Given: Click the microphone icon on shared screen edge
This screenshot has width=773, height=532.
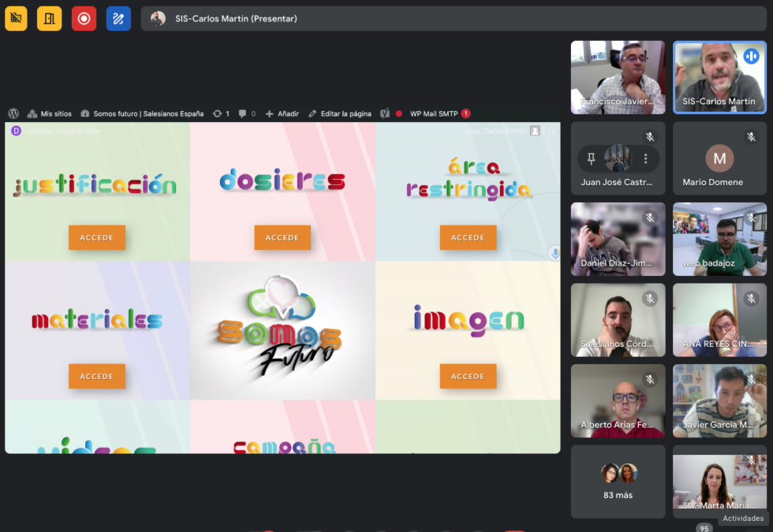Looking at the screenshot, I should pos(554,252).
